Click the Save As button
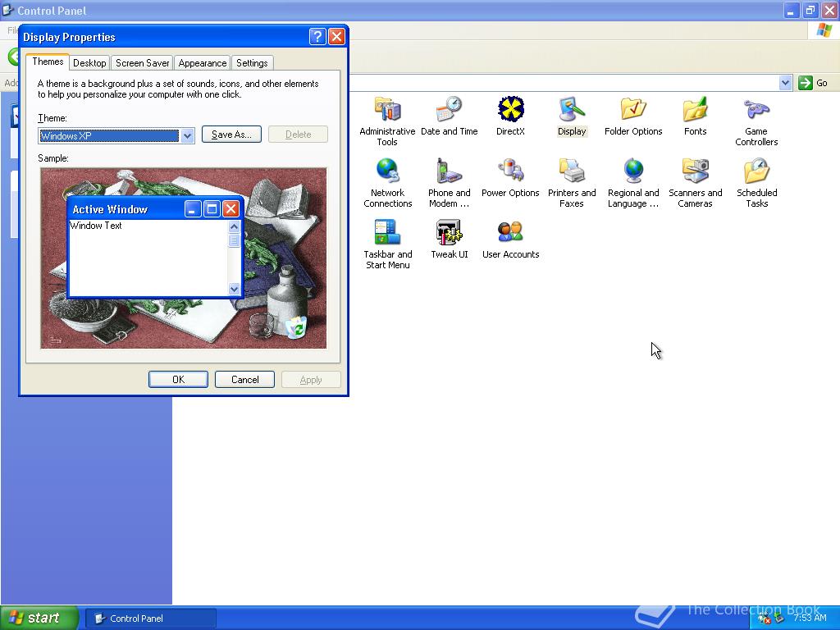 (231, 135)
